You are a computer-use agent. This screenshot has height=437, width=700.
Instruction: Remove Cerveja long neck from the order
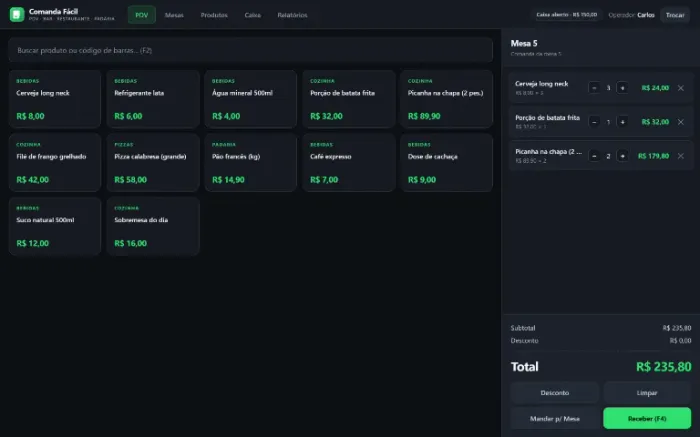(x=680, y=88)
